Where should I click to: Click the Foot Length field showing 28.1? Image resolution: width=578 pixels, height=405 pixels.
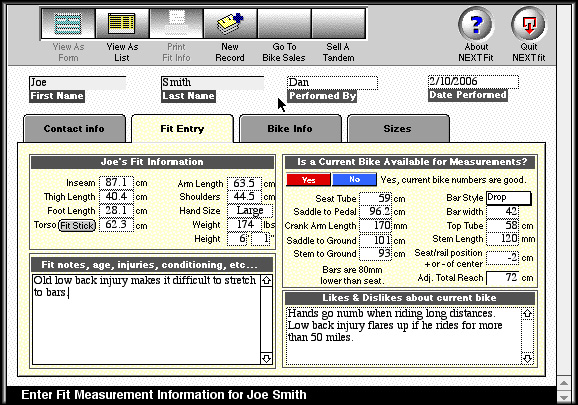coord(116,210)
